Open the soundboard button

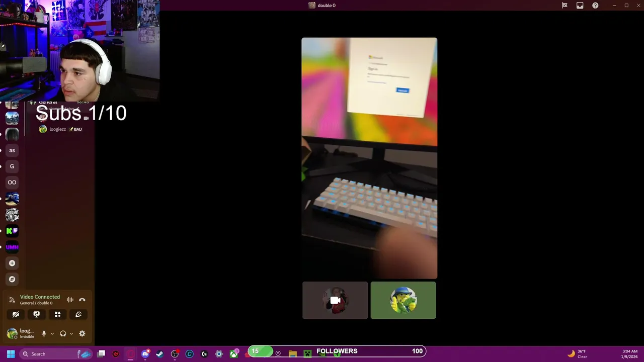pos(78,314)
